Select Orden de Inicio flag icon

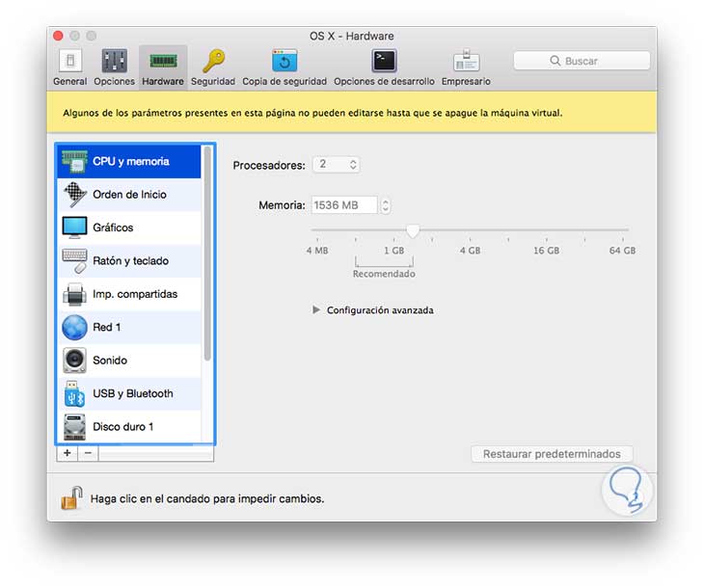click(74, 195)
